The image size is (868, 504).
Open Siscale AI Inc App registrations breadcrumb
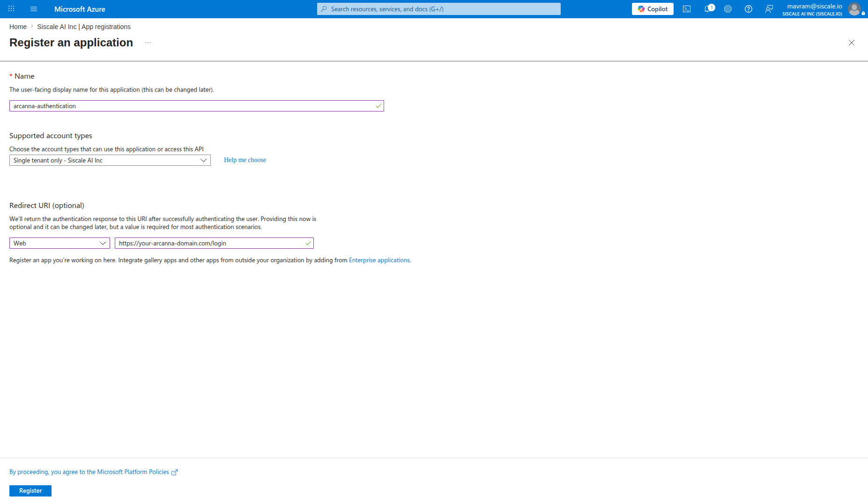pos(84,27)
